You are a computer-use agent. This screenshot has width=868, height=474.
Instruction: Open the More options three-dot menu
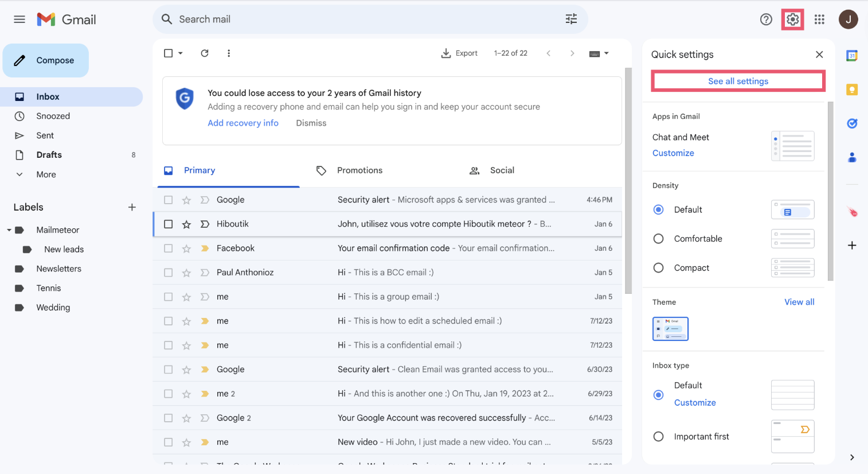coord(229,53)
